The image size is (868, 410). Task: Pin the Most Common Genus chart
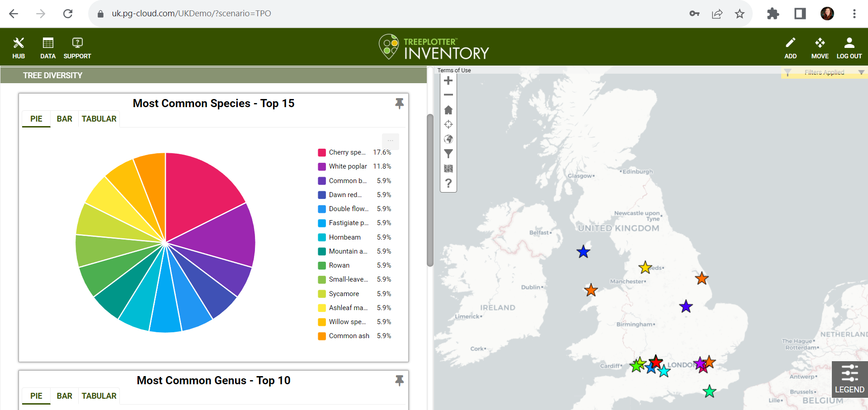(399, 381)
